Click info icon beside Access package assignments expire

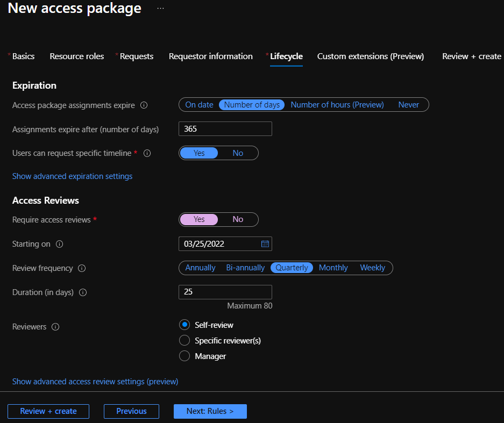144,105
